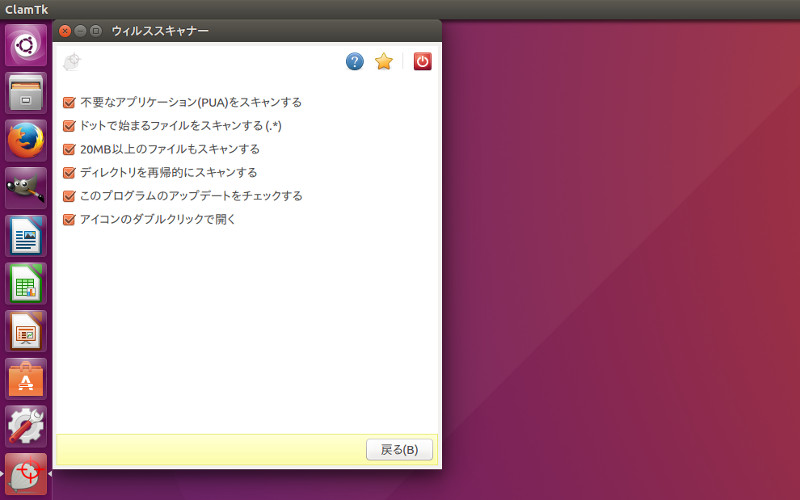Click the ClamTk logo icon in toolbar
Image resolution: width=800 pixels, height=500 pixels.
[72, 62]
